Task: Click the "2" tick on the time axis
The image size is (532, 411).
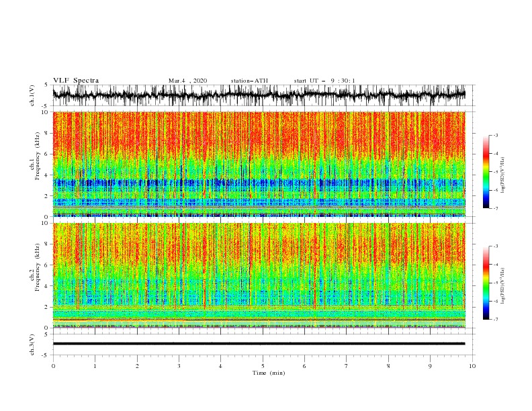Action: point(137,366)
